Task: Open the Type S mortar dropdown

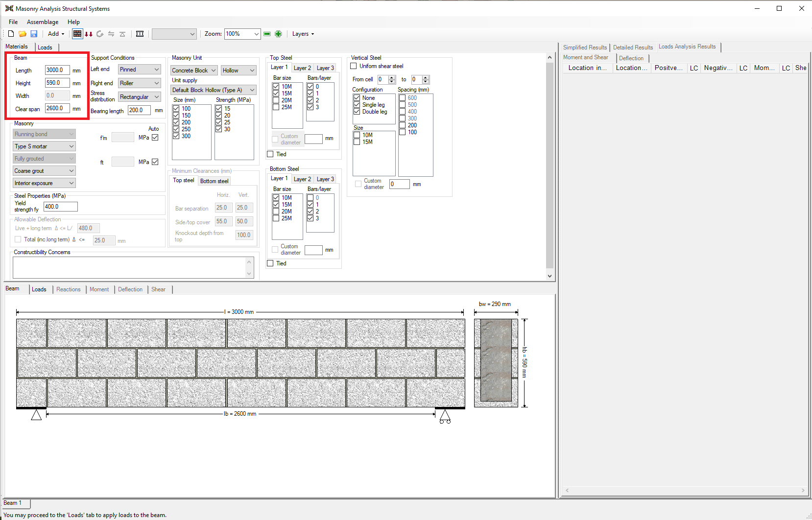Action: pos(44,146)
